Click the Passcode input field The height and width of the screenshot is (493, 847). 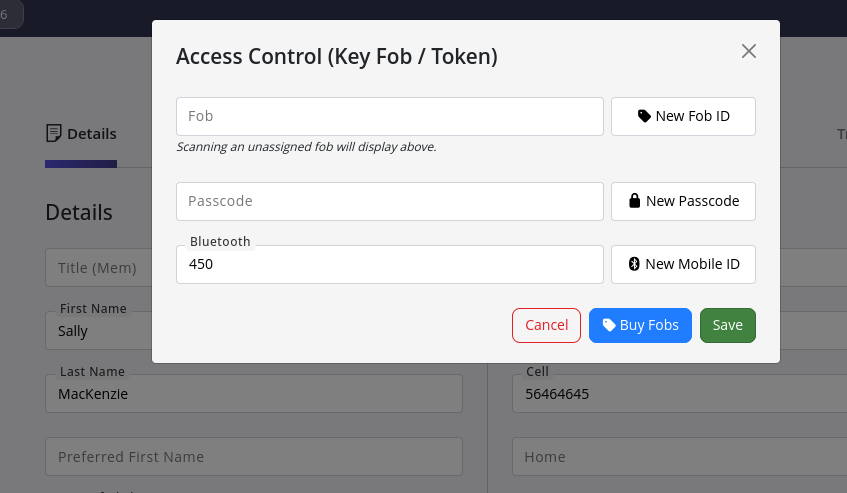[x=390, y=201]
